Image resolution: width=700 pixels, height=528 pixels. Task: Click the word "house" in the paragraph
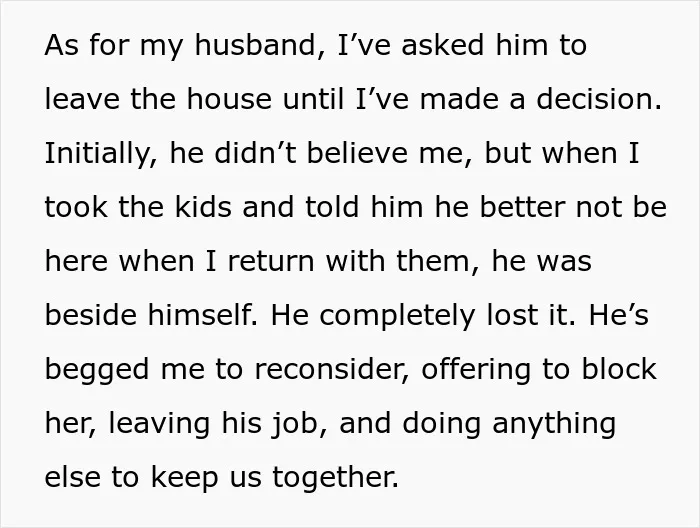pos(229,99)
